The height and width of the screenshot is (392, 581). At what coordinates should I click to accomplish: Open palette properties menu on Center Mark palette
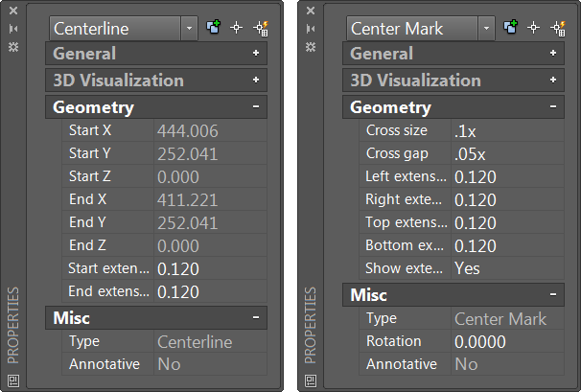point(311,45)
